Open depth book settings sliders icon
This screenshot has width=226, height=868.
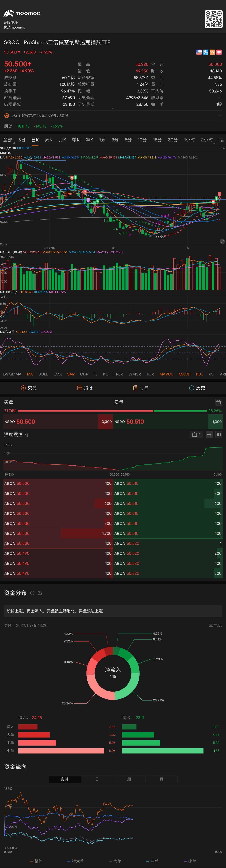click(209, 435)
